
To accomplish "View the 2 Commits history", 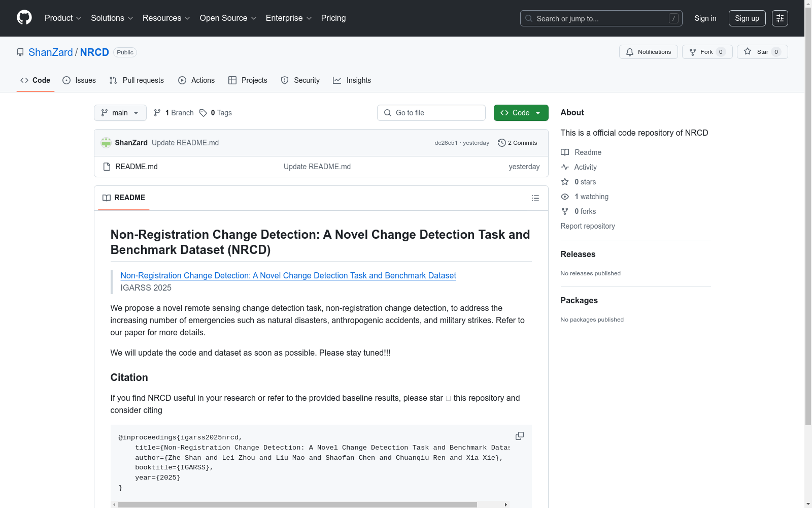I will click(517, 143).
